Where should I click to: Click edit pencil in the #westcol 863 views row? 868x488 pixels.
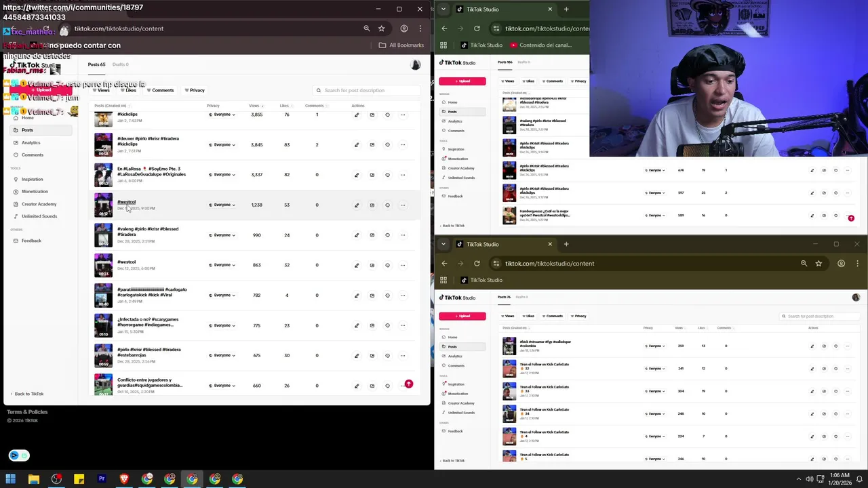357,265
